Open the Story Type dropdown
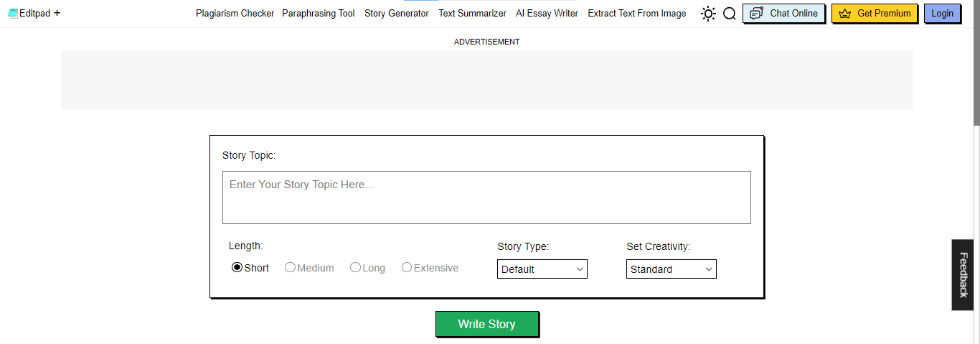The height and width of the screenshot is (344, 980). [542, 269]
